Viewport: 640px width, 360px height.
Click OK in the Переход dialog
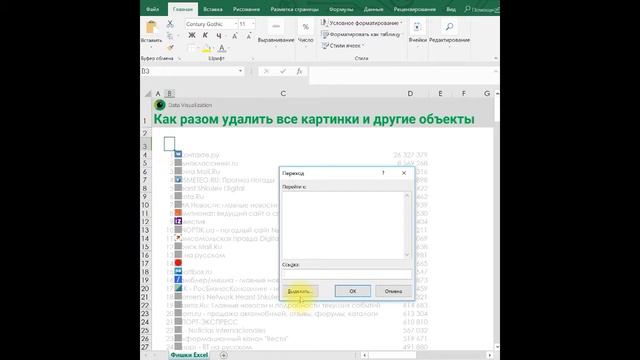tap(353, 291)
